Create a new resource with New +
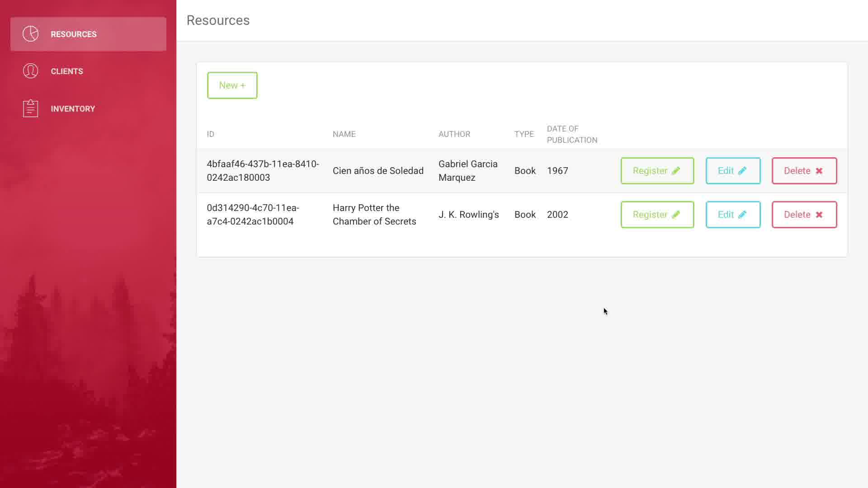Viewport: 868px width, 488px height. pos(232,85)
